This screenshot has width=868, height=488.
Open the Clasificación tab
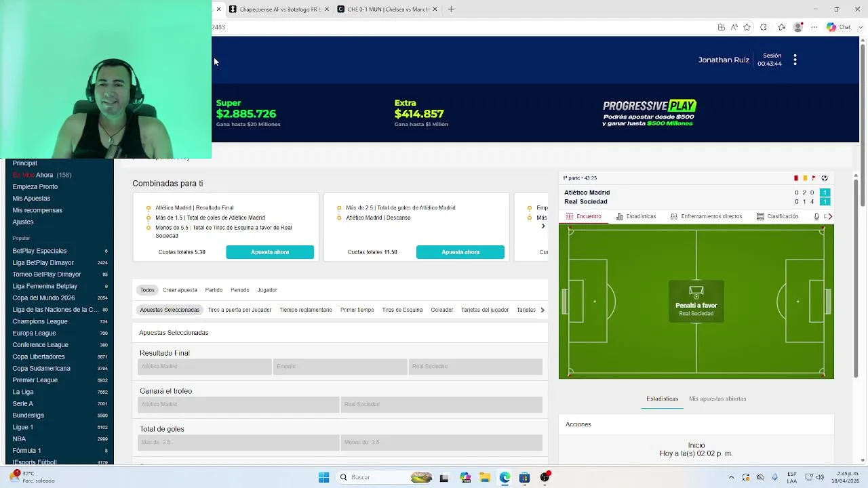click(x=777, y=216)
